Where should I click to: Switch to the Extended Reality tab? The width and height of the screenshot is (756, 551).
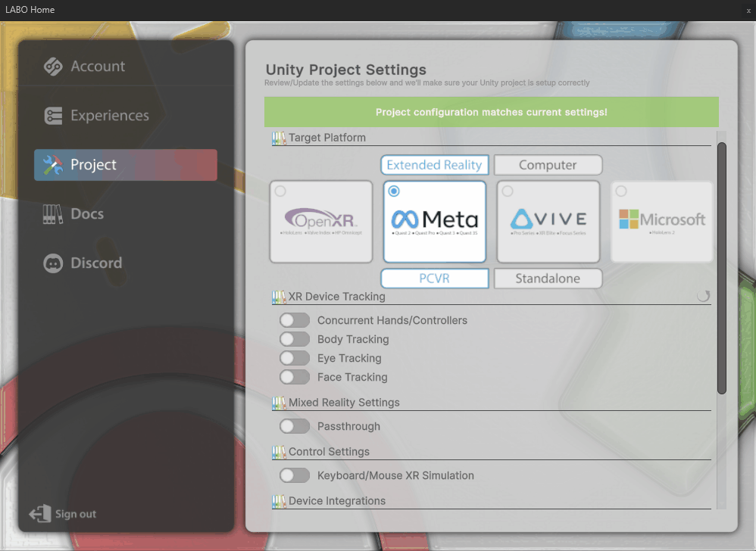tap(434, 165)
